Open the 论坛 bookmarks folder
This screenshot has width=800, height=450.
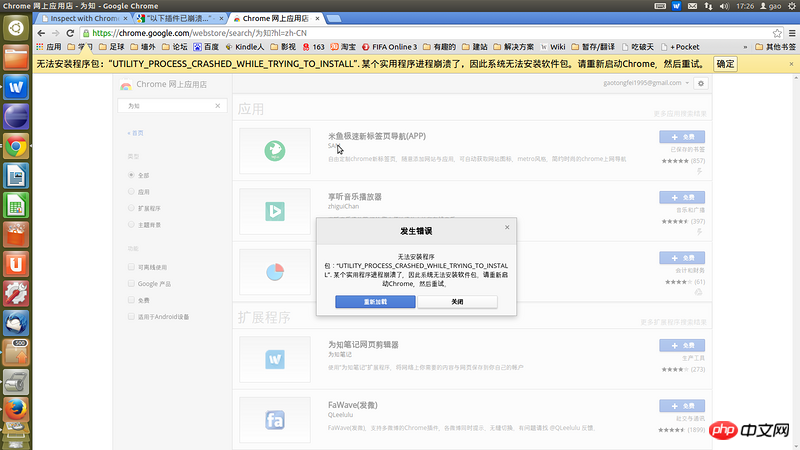click(x=174, y=47)
